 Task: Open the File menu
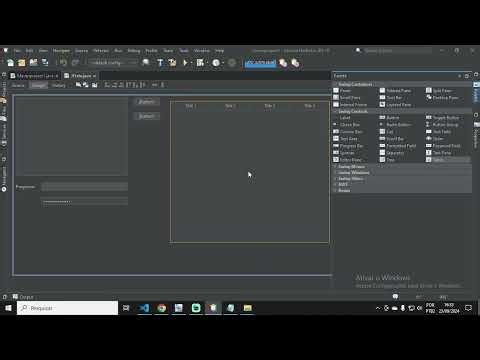coord(17,51)
